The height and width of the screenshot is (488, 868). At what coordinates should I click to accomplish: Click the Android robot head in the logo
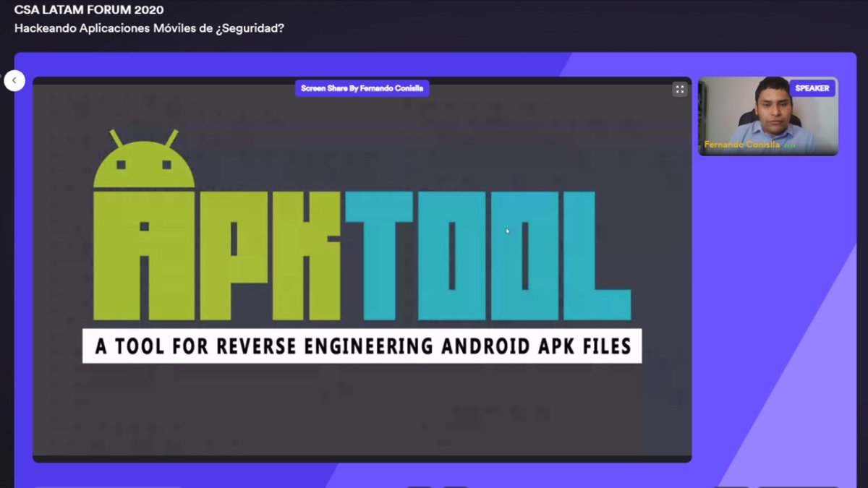[x=144, y=159]
